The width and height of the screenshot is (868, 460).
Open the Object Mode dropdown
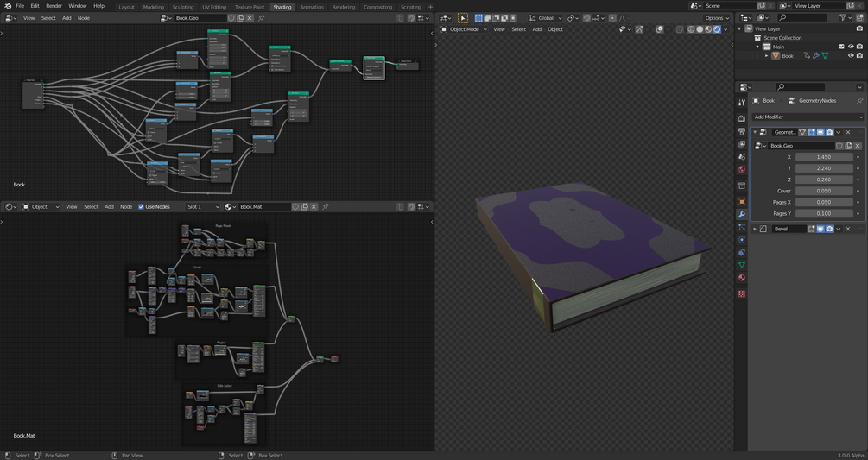(x=465, y=29)
